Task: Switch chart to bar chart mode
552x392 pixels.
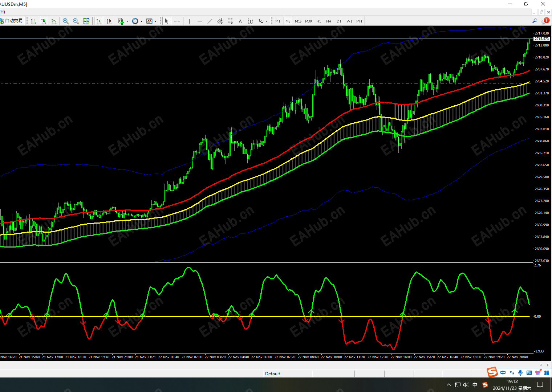Action: pos(33,21)
